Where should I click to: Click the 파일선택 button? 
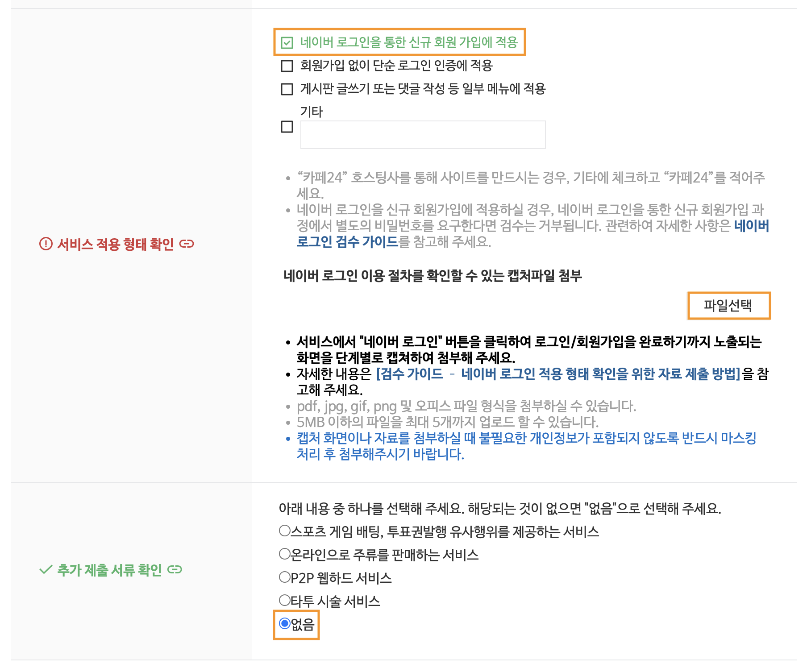coord(729,306)
